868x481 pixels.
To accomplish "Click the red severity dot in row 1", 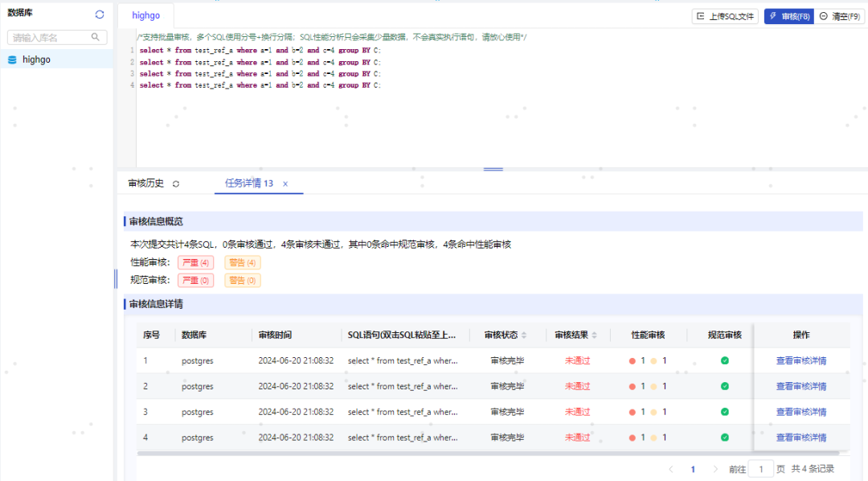I will [x=633, y=361].
